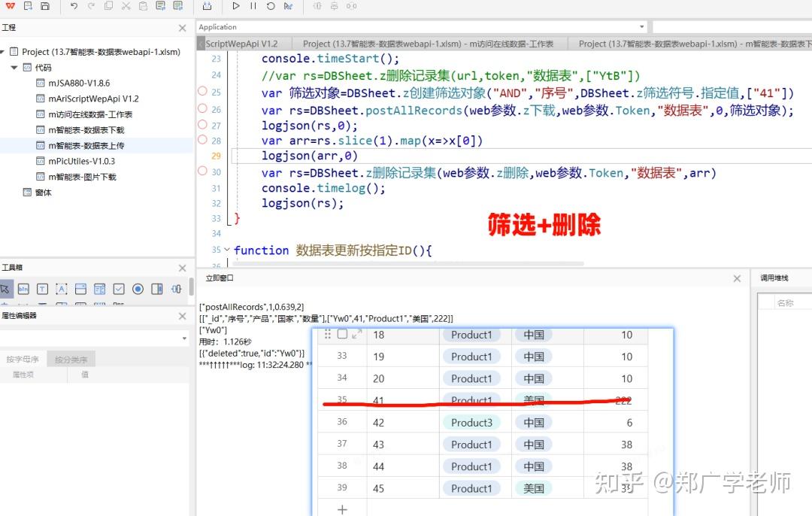Image resolution: width=812 pixels, height=516 pixels.
Task: Select the toggle switch control in the toolbox
Action: [157, 289]
